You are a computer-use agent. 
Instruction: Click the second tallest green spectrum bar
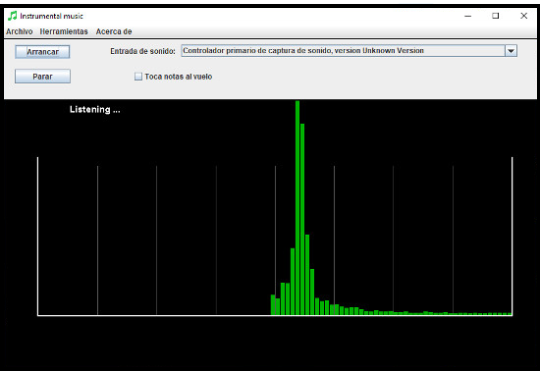[302, 219]
